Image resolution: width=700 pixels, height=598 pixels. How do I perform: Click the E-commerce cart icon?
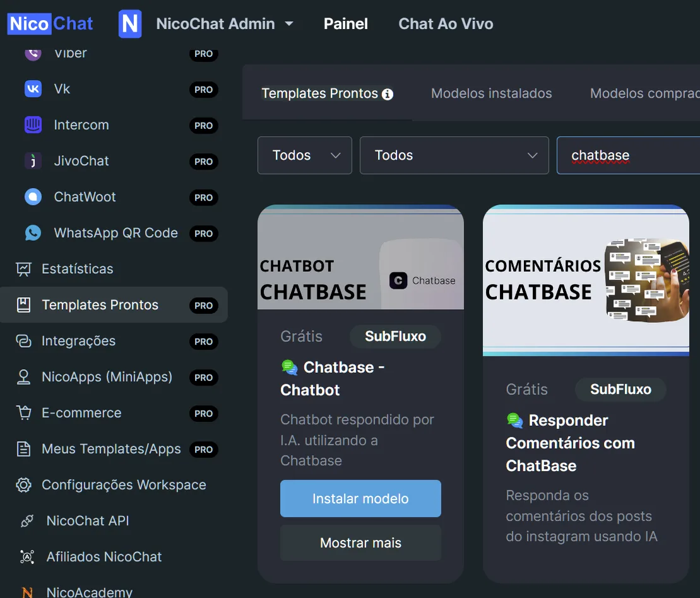(23, 413)
